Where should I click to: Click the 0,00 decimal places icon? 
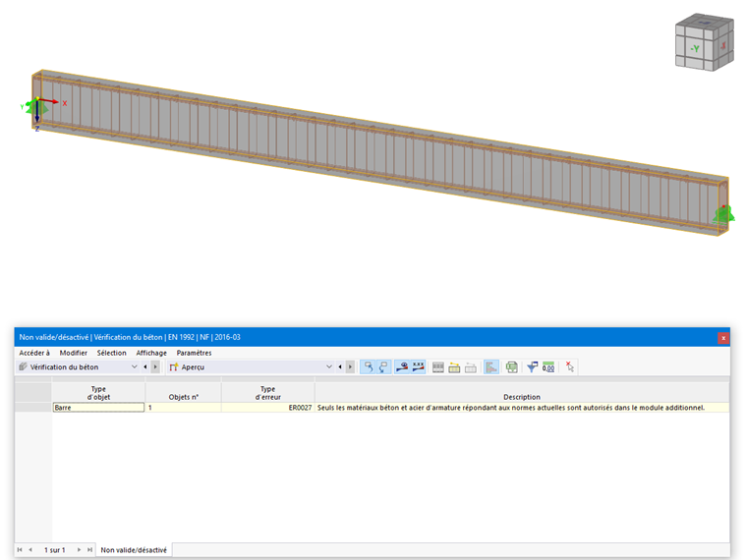pos(548,367)
